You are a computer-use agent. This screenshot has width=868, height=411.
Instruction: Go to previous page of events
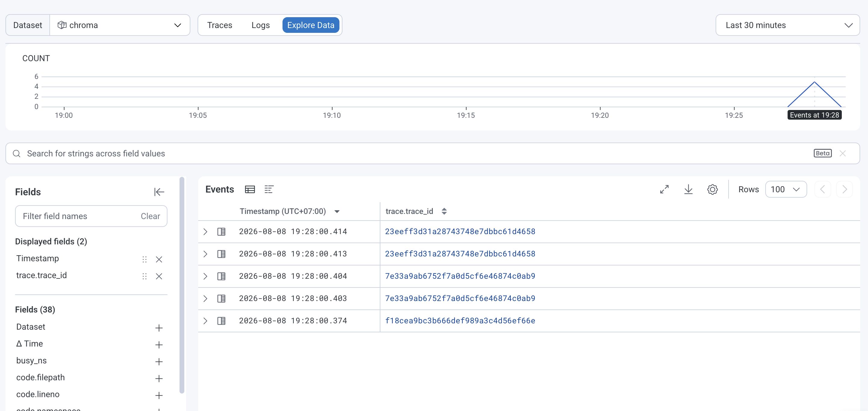[x=823, y=190]
